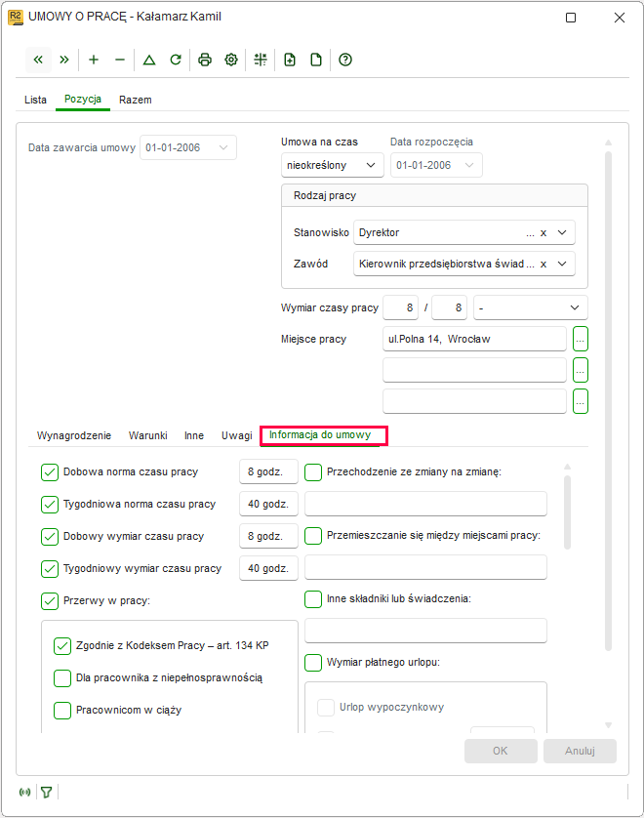
Task: Open Wynagrodzenie tab
Action: [x=74, y=435]
